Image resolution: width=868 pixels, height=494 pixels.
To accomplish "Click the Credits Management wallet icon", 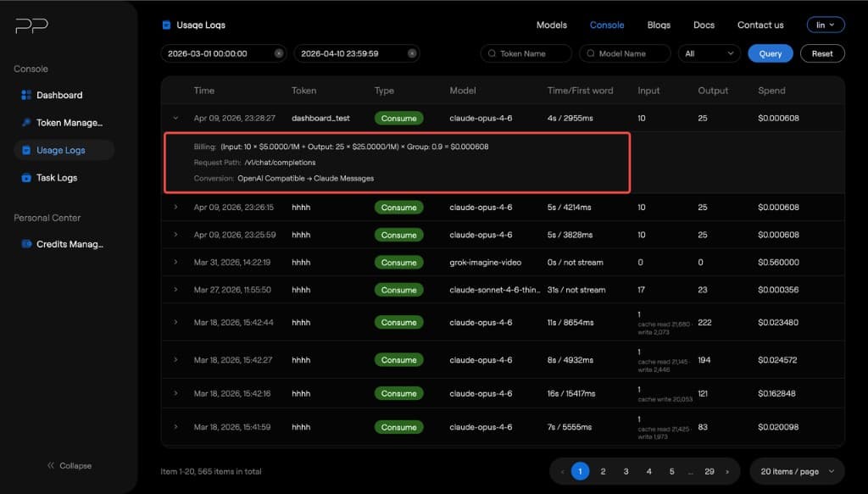I will tap(26, 244).
